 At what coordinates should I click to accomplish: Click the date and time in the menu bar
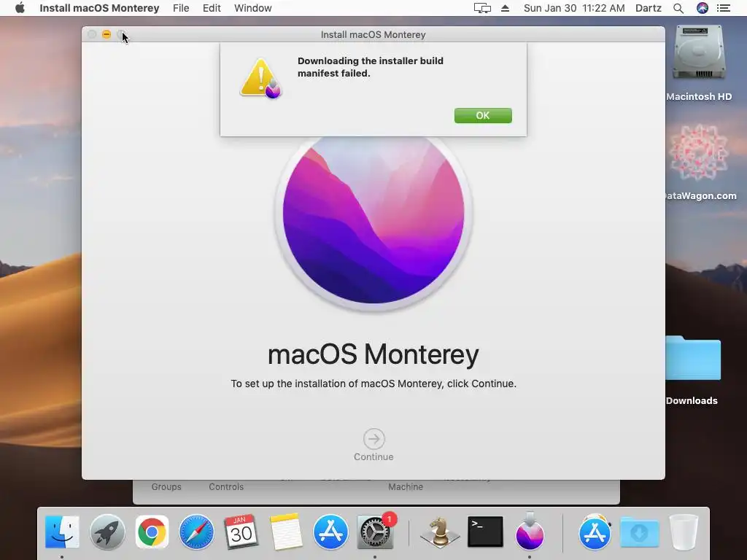(574, 8)
